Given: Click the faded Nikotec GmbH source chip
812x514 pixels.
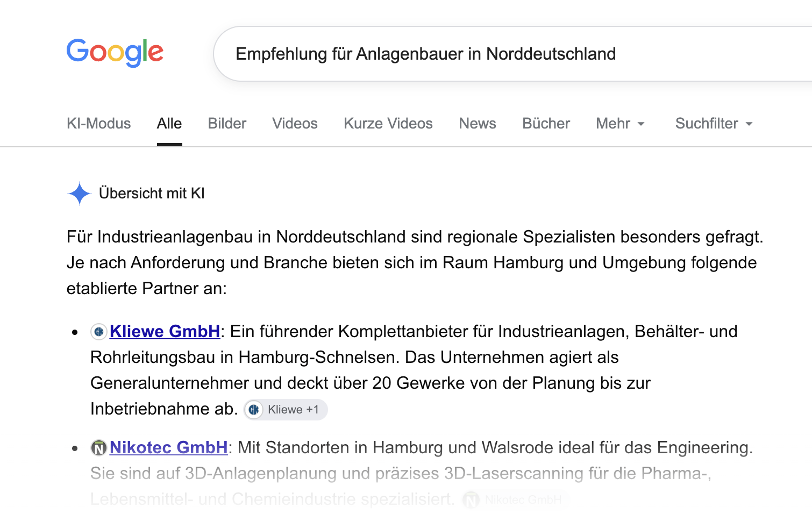Looking at the screenshot, I should [515, 500].
